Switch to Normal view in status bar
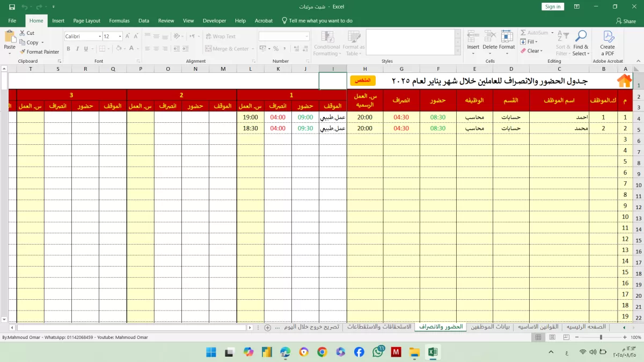 click(x=538, y=337)
